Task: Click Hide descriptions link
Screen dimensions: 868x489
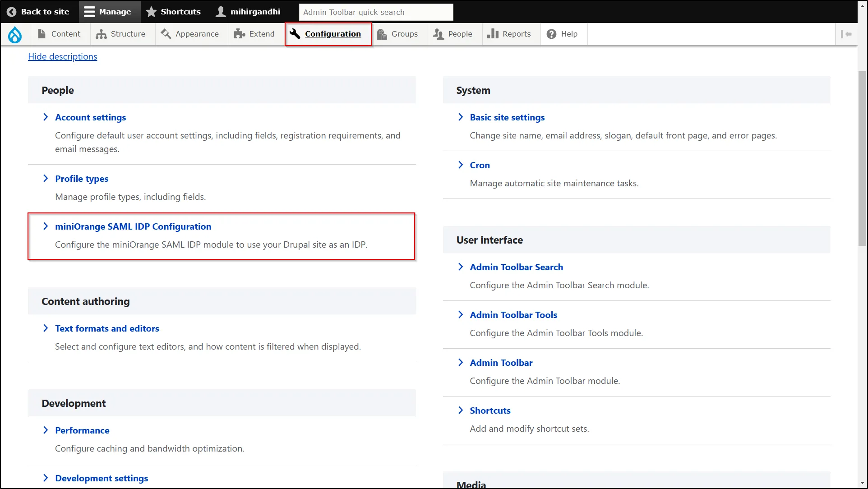Action: click(x=63, y=56)
